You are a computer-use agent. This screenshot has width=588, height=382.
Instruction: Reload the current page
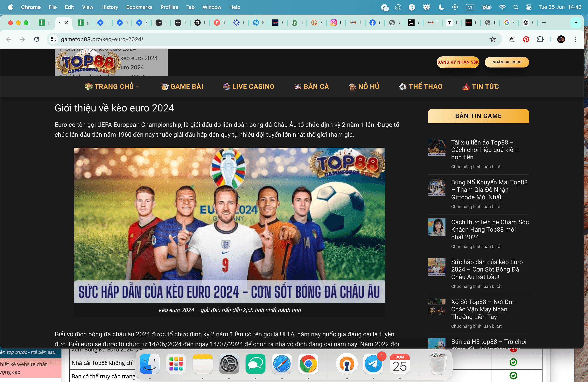tap(37, 39)
